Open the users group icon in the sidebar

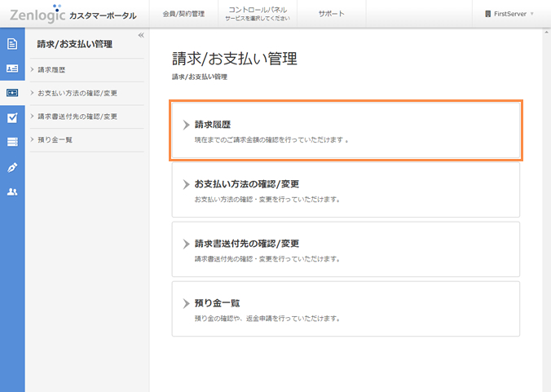pos(12,192)
